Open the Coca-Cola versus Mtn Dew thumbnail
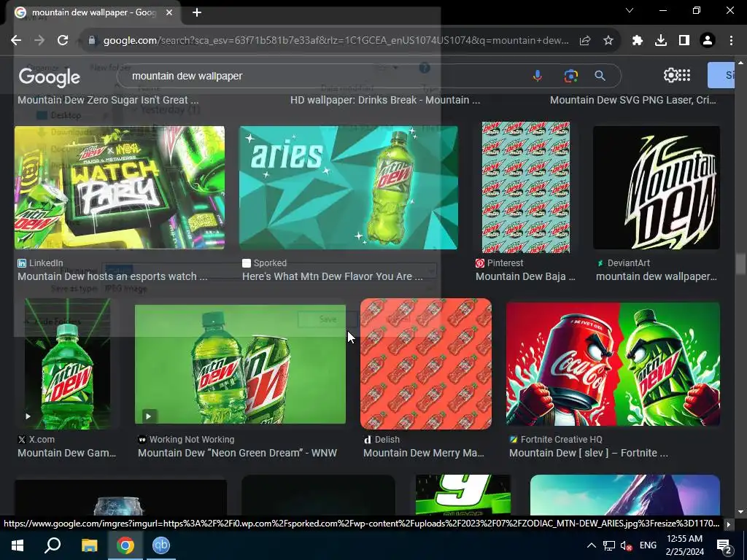Screen dimensions: 747x560 [613, 364]
